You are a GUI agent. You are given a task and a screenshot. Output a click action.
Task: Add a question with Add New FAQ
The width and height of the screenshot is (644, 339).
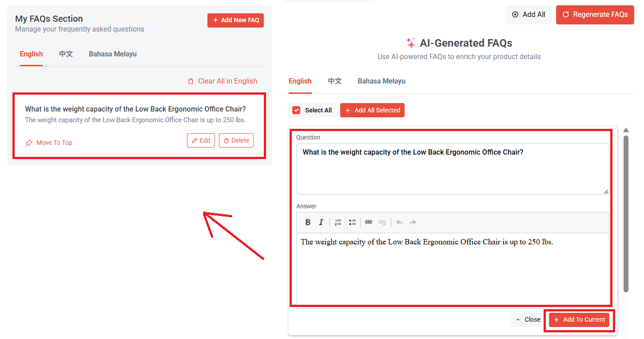coord(235,20)
